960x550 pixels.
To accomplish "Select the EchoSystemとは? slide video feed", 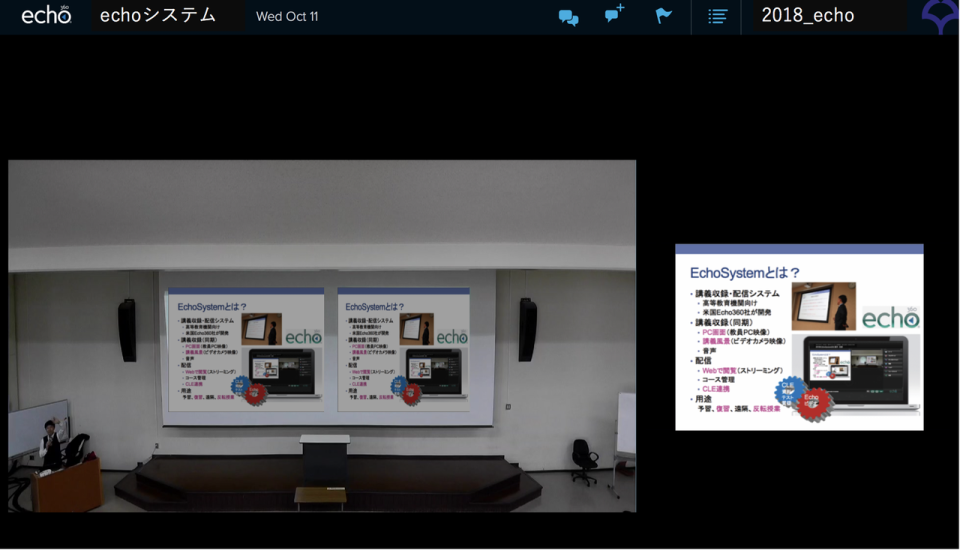I will pyautogui.click(x=799, y=337).
